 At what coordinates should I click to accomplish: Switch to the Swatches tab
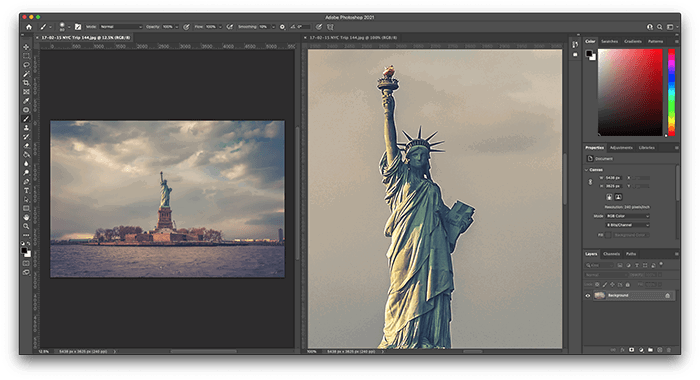[x=609, y=41]
